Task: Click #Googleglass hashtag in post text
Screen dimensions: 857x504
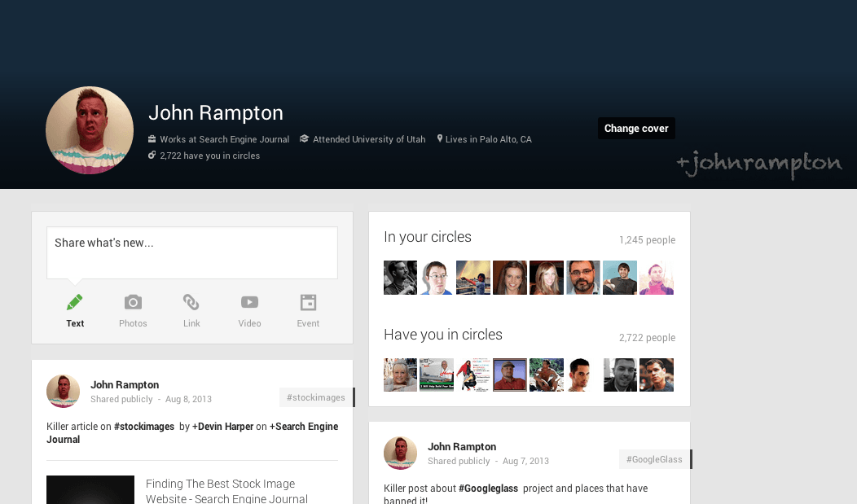Action: coord(488,489)
